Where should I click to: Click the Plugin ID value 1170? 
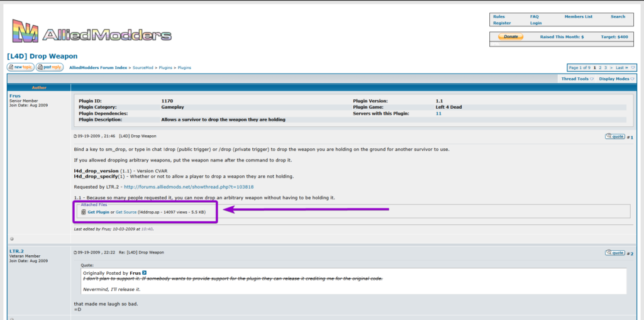167,101
